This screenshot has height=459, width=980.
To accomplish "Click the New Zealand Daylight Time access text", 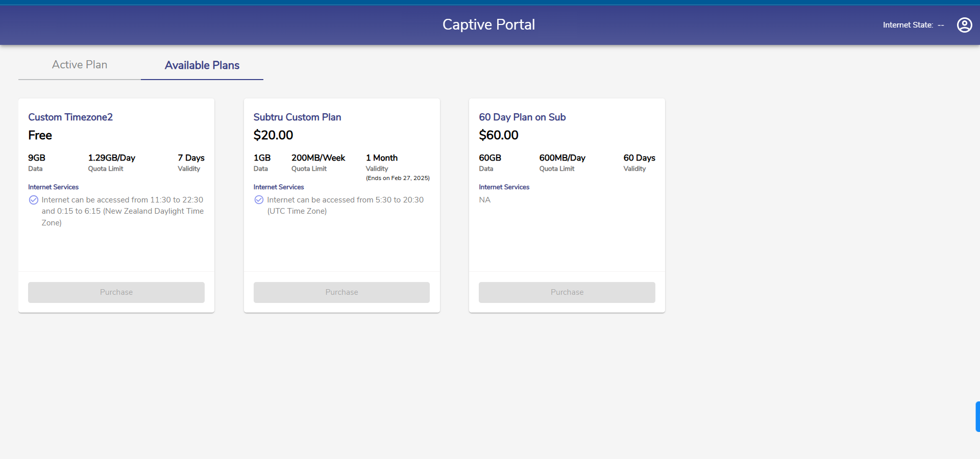I will point(122,211).
